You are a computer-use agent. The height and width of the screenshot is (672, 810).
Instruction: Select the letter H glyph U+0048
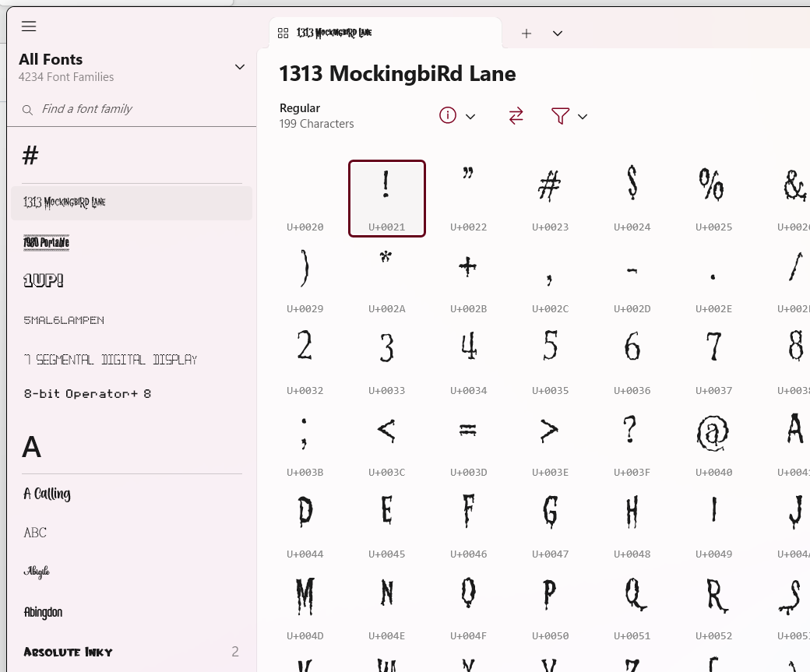click(632, 525)
